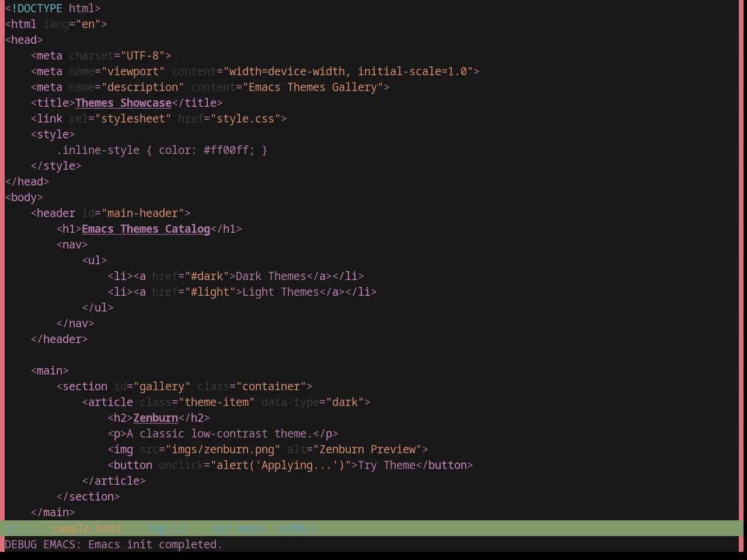The height and width of the screenshot is (560, 747).
Task: Click the opening <head> tag
Action: click(x=24, y=40)
